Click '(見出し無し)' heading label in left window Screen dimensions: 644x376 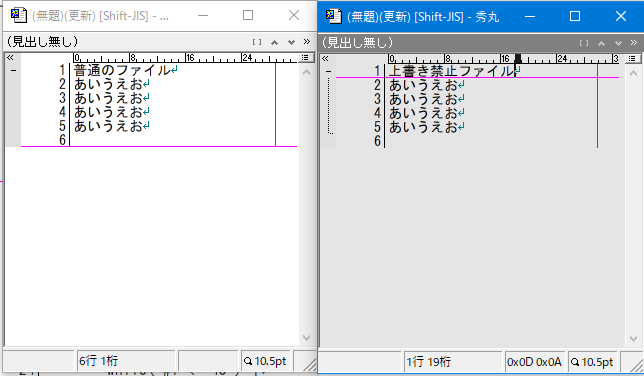click(x=42, y=42)
